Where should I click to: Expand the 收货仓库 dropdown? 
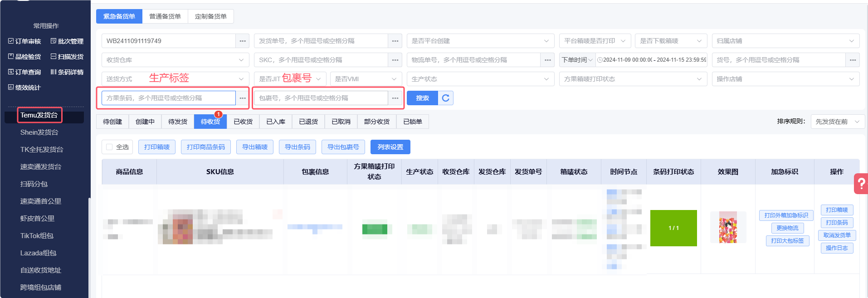(175, 60)
